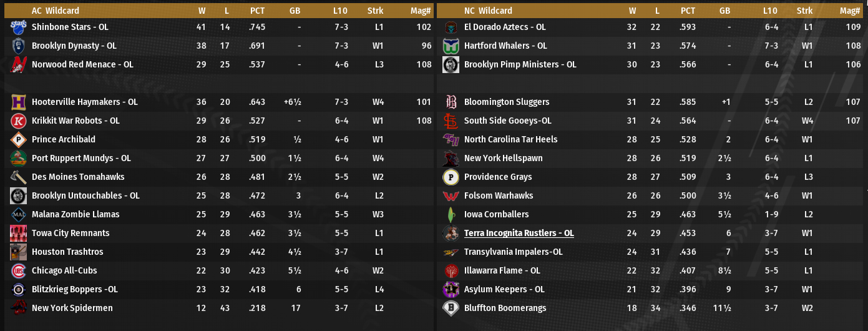Click the AC Wildcard W column header
Screen dimensions: 868x331
(202, 11)
